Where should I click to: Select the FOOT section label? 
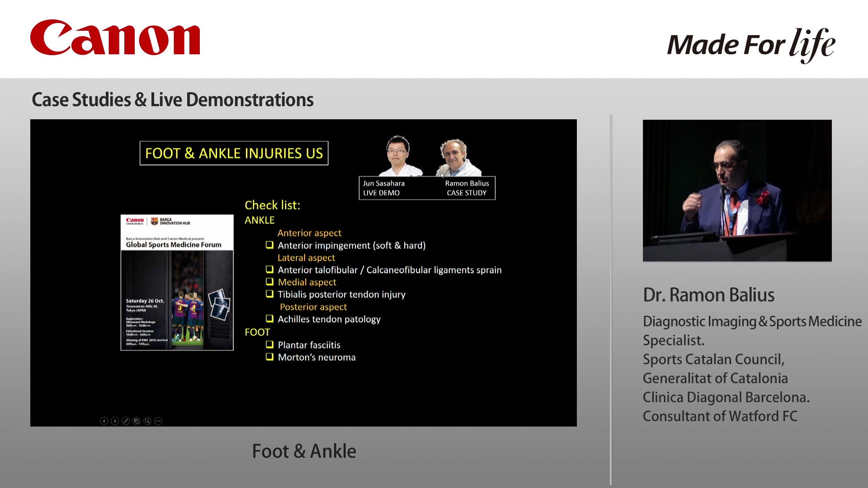click(257, 332)
